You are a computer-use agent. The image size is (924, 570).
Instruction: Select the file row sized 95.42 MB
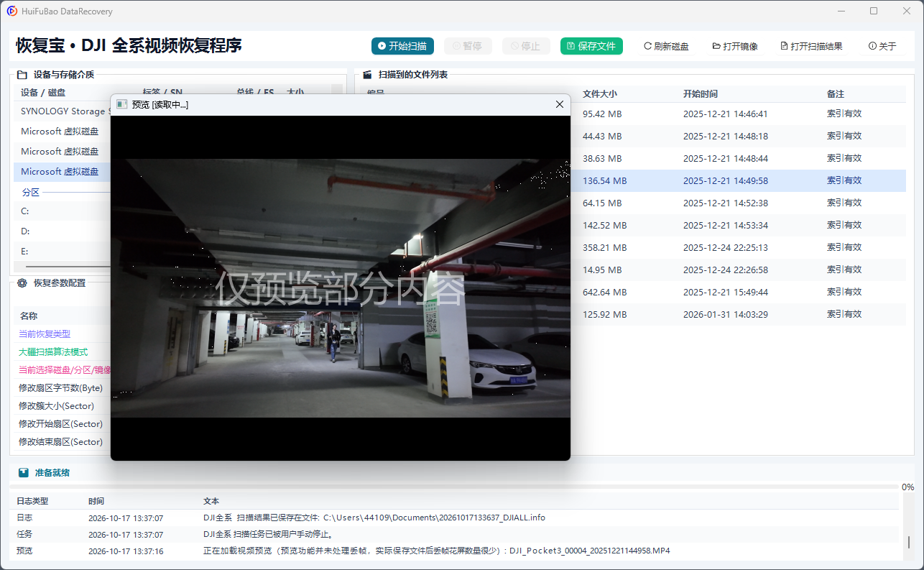738,114
